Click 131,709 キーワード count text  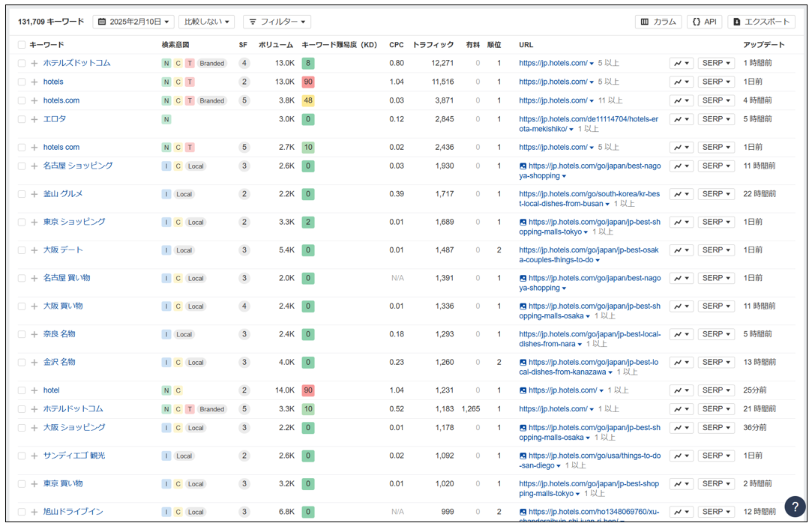tap(51, 22)
